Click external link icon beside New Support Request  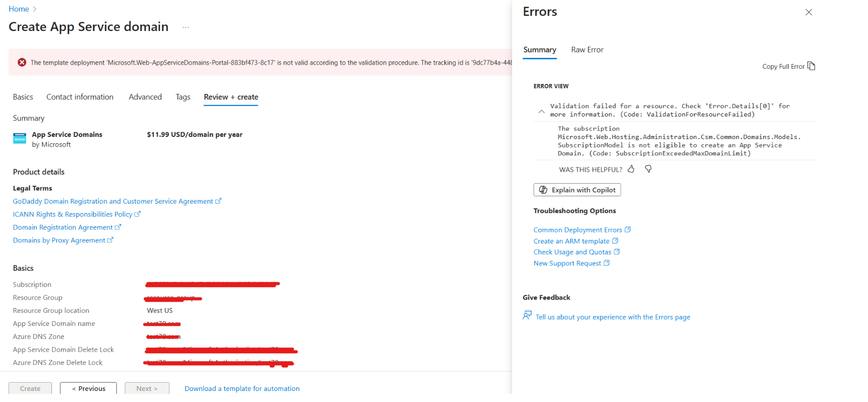(607, 262)
